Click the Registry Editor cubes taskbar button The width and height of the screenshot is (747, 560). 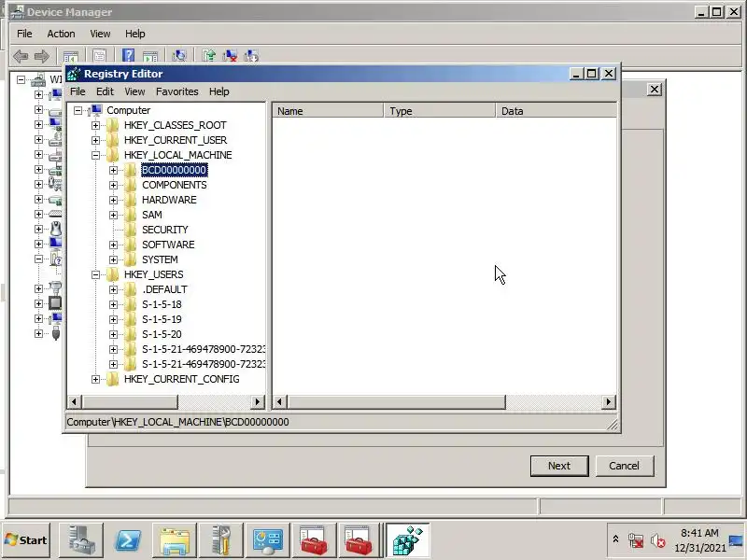(x=407, y=540)
